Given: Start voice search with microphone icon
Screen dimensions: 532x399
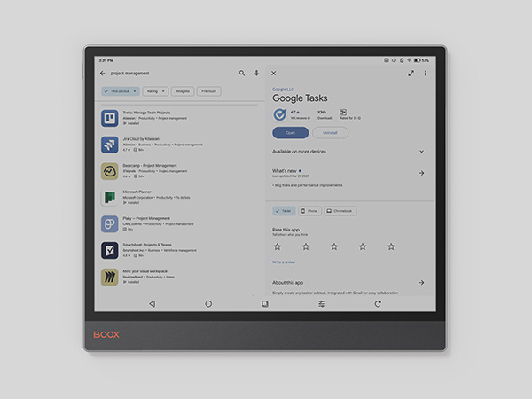Looking at the screenshot, I should click(256, 73).
